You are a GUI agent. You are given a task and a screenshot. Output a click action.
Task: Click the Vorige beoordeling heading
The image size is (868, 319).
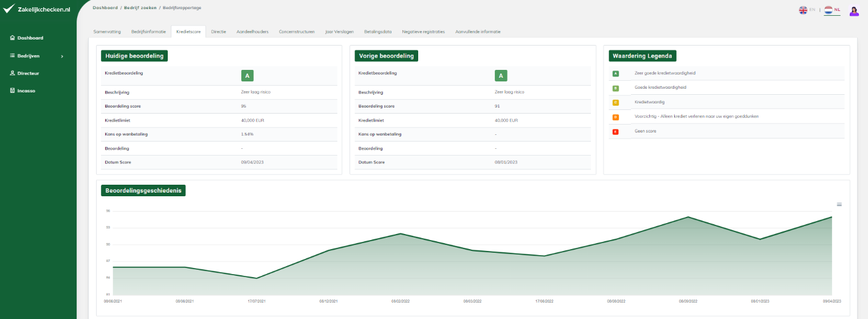click(387, 56)
